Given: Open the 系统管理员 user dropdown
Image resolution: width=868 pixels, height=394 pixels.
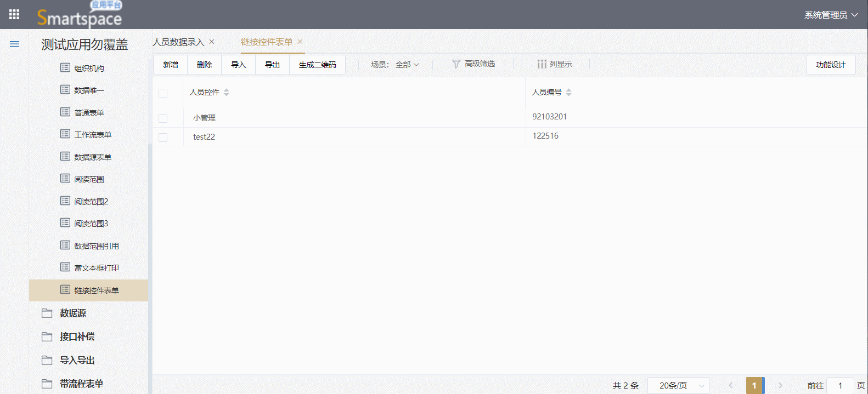Looking at the screenshot, I should coord(831,15).
